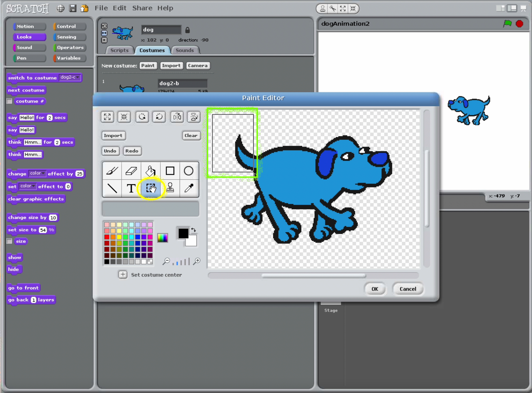Open the Share menu
The height and width of the screenshot is (393, 532).
tap(142, 8)
